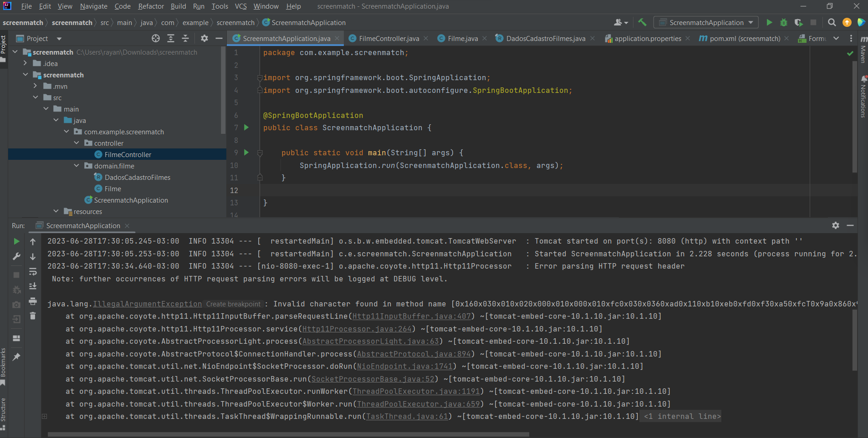868x438 pixels.
Task: Start debugging with the bug icon
Action: [x=784, y=22]
